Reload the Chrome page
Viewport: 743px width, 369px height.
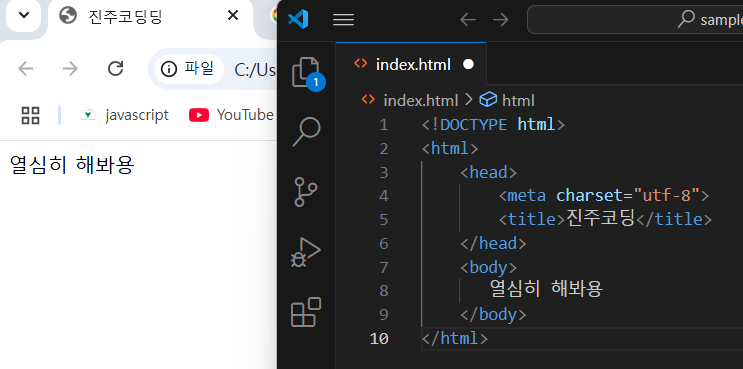115,69
